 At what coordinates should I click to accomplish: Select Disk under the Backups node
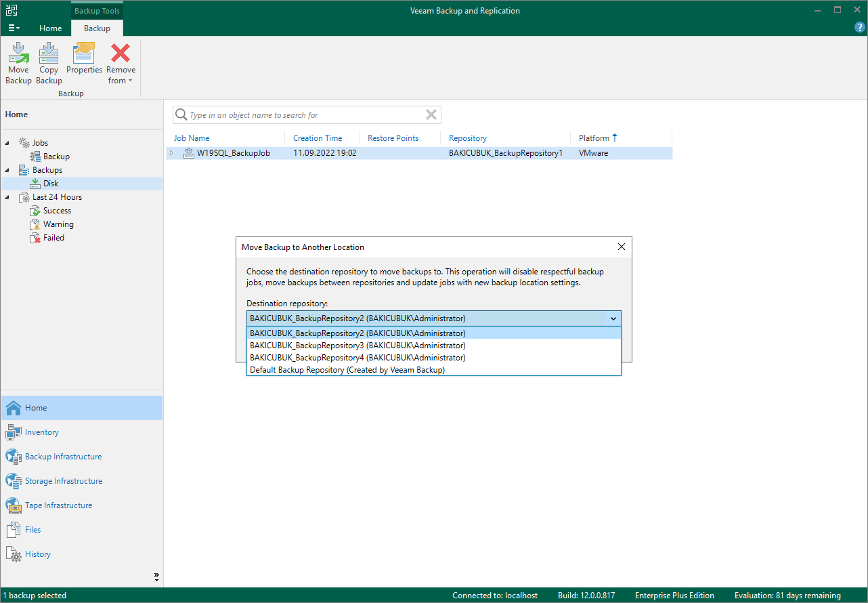[51, 184]
